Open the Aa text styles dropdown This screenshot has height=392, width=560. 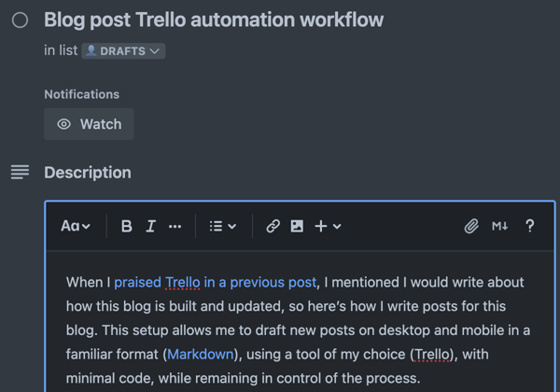[76, 226]
